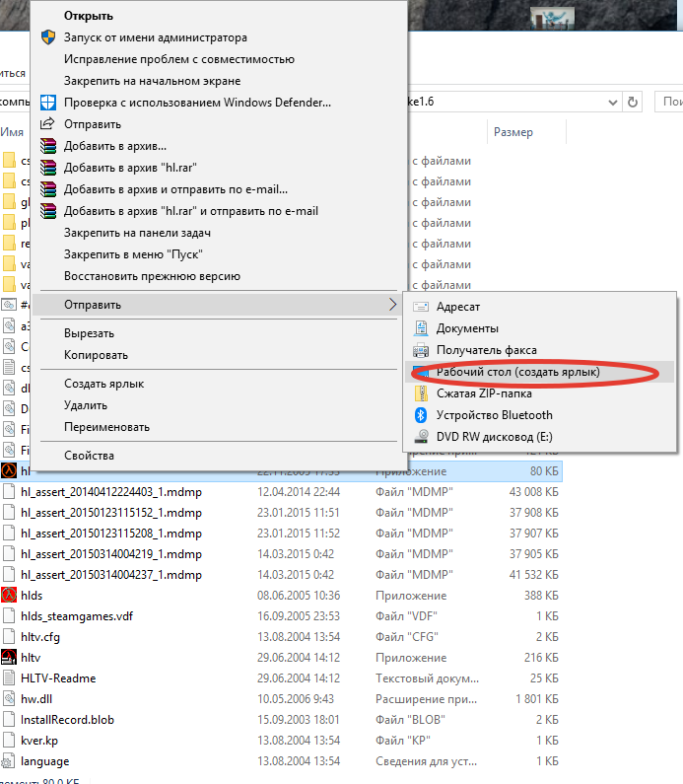Select "Свойства" from the context menu

89,456
